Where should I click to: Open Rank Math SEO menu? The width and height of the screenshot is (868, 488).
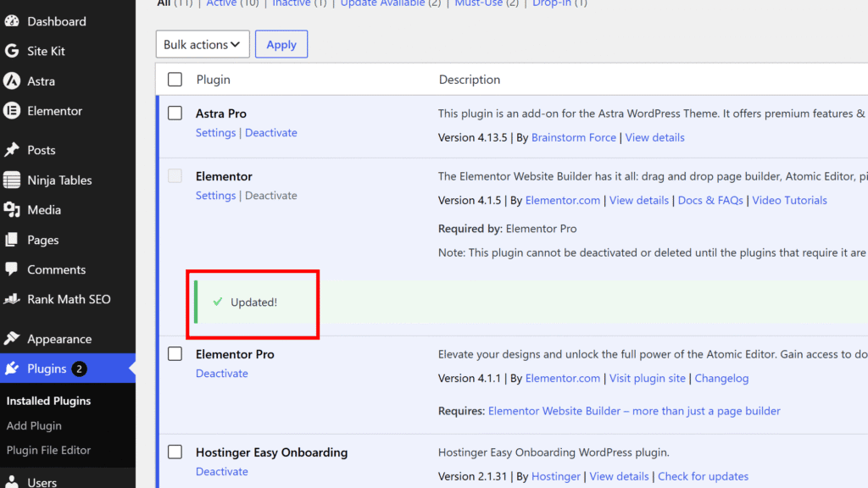pos(68,299)
